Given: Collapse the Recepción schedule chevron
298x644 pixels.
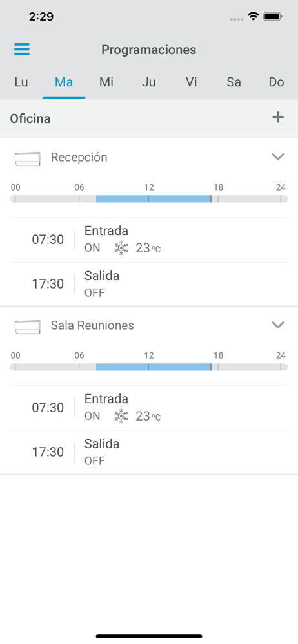Looking at the screenshot, I should pos(278,156).
